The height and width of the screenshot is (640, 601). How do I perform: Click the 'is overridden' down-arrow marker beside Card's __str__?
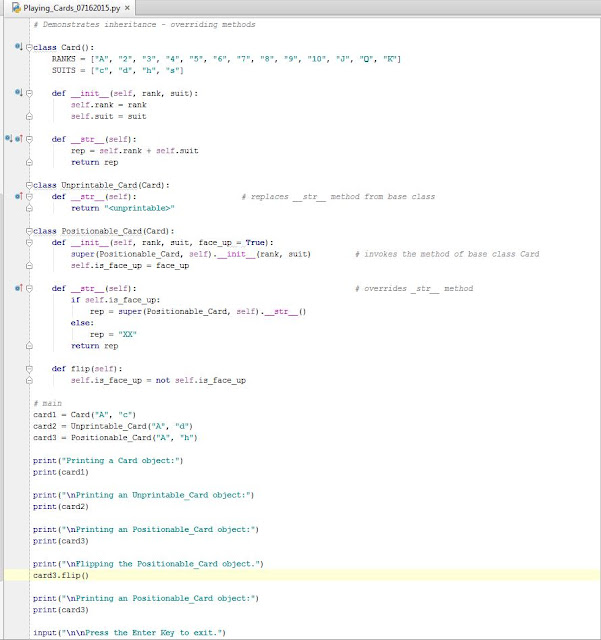pyautogui.click(x=9, y=138)
